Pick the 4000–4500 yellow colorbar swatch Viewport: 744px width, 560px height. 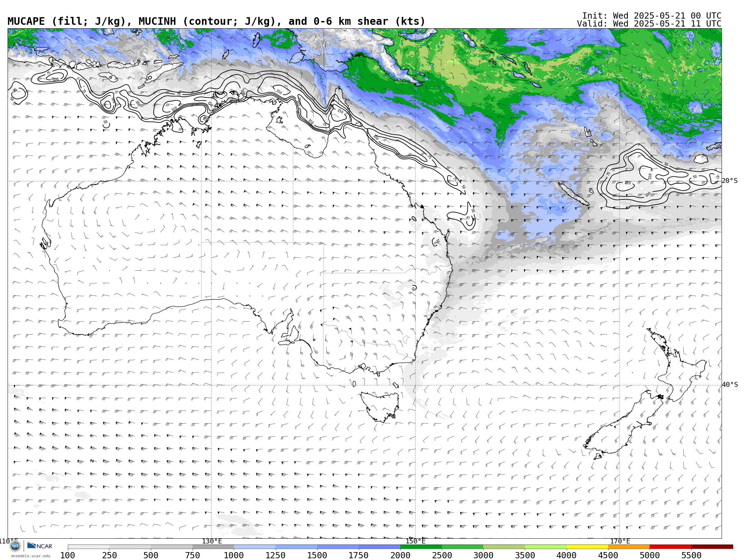click(587, 547)
